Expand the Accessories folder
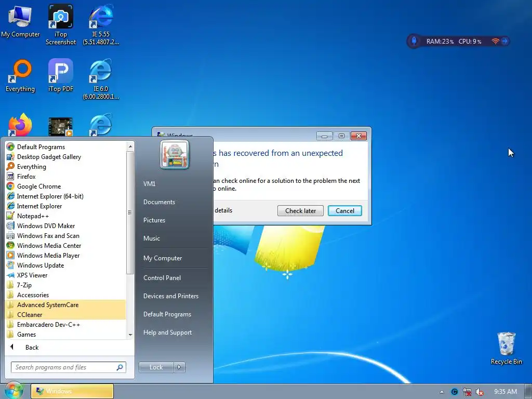Viewport: 532px width, 399px height. pyautogui.click(x=66, y=295)
